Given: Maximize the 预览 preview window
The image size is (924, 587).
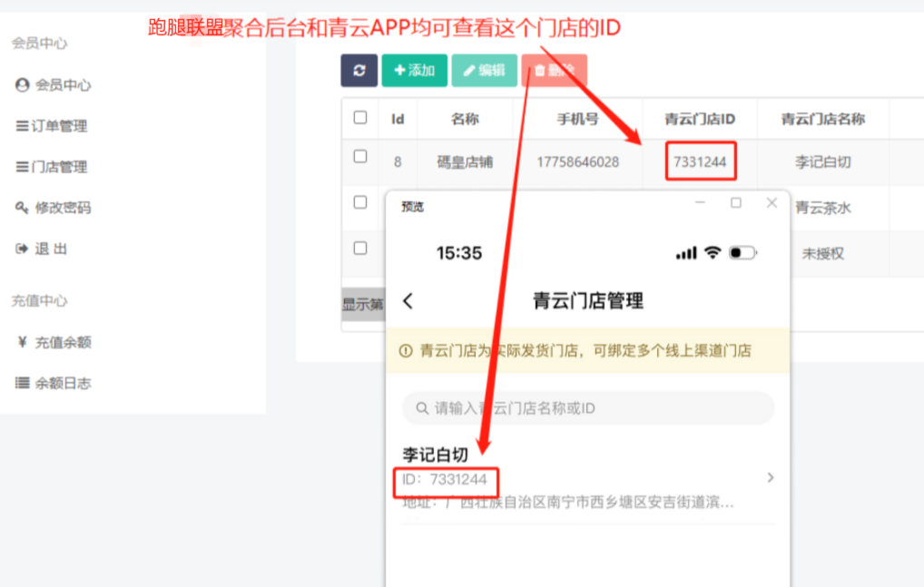Looking at the screenshot, I should point(736,203).
